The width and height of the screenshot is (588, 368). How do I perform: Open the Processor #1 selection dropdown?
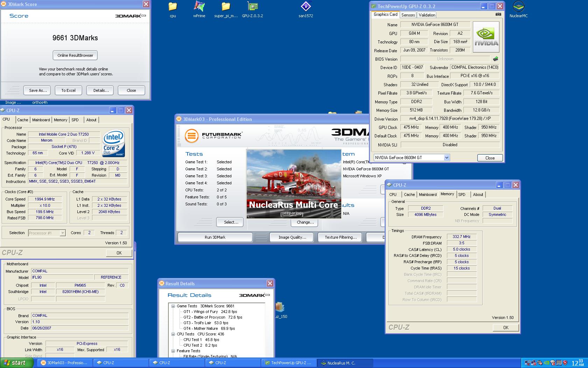point(63,233)
